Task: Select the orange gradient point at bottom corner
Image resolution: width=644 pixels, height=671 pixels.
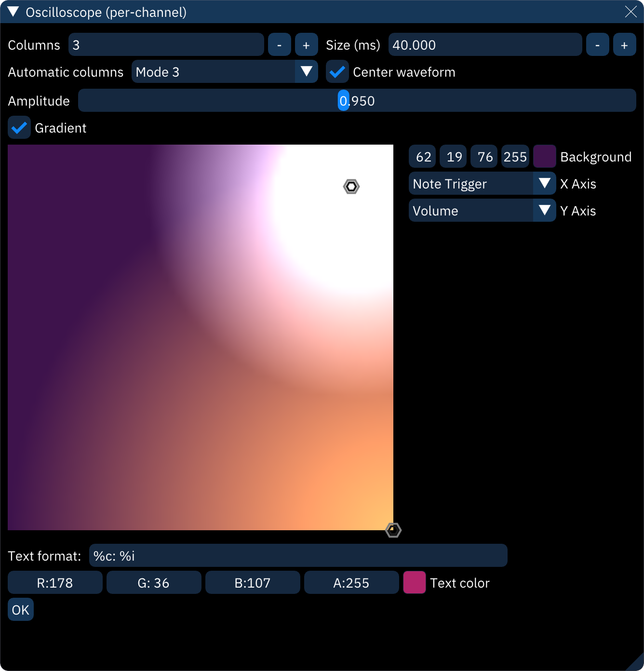Action: click(393, 530)
